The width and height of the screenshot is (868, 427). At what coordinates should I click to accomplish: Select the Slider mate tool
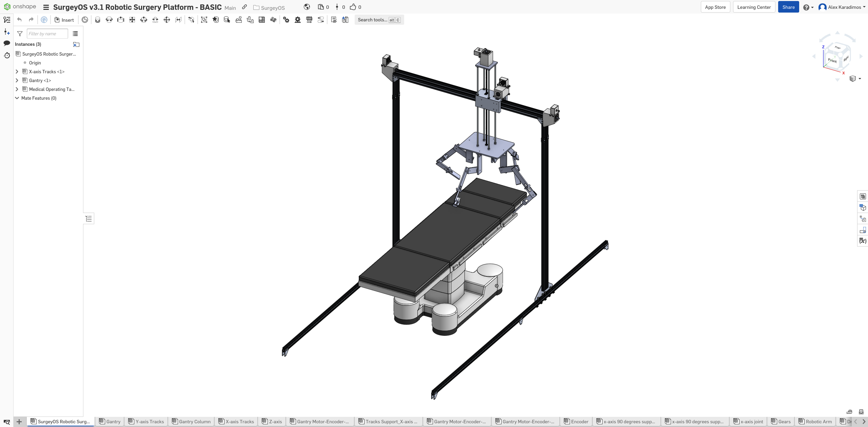(121, 20)
